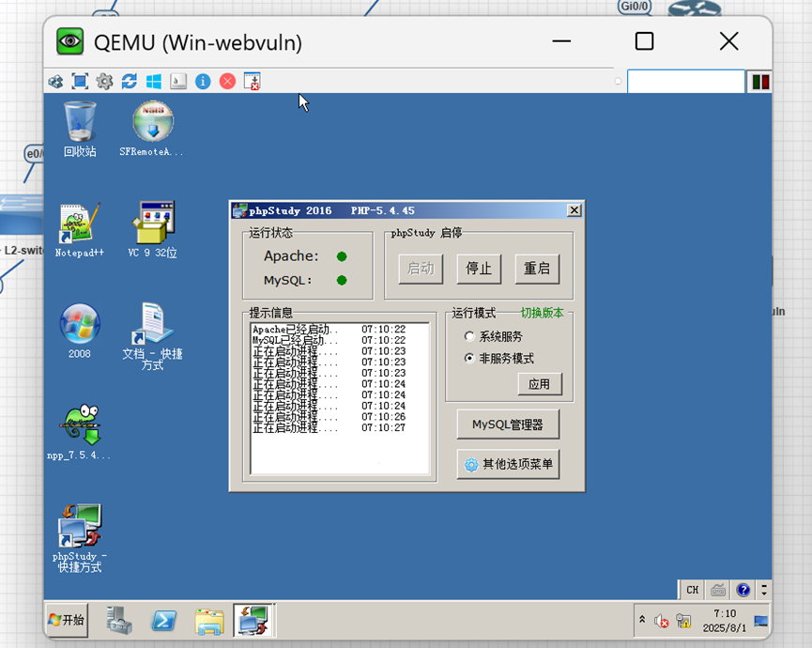Click the USB devices cubes icon in QEMU toolbar
Viewport: 812px width, 648px height.
(x=55, y=82)
